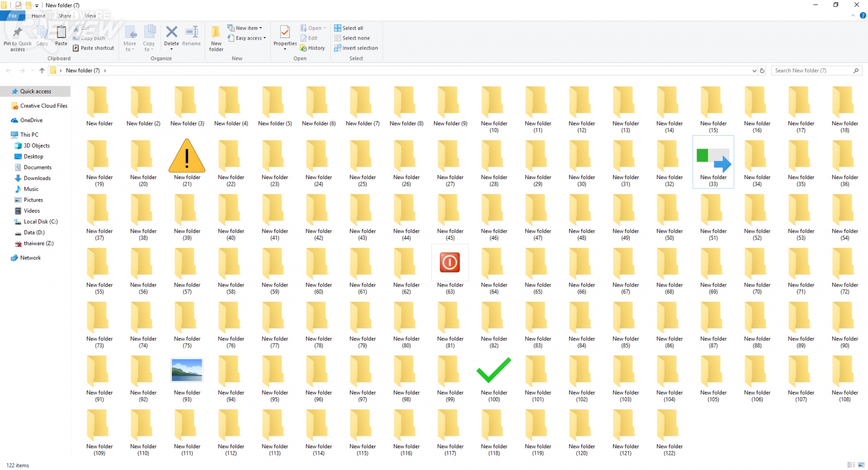Expand the chevron after New folder (7) breadcrumb
Viewport: 868px width, 470px height.
point(105,71)
